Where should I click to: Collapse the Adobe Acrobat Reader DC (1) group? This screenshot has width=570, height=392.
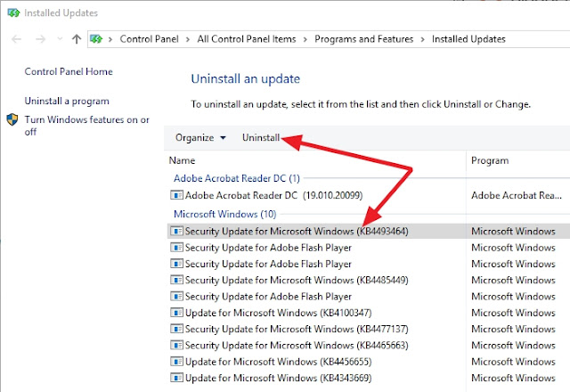[237, 178]
